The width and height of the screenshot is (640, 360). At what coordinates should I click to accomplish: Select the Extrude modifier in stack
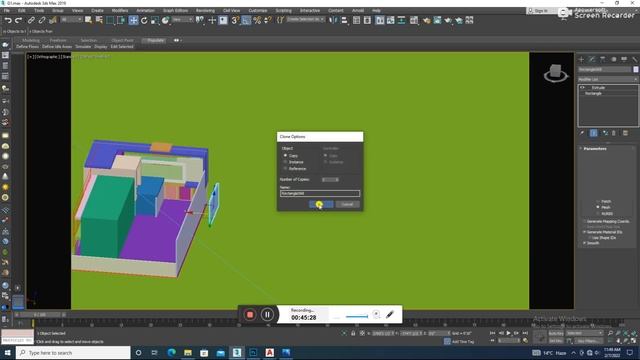click(598, 88)
